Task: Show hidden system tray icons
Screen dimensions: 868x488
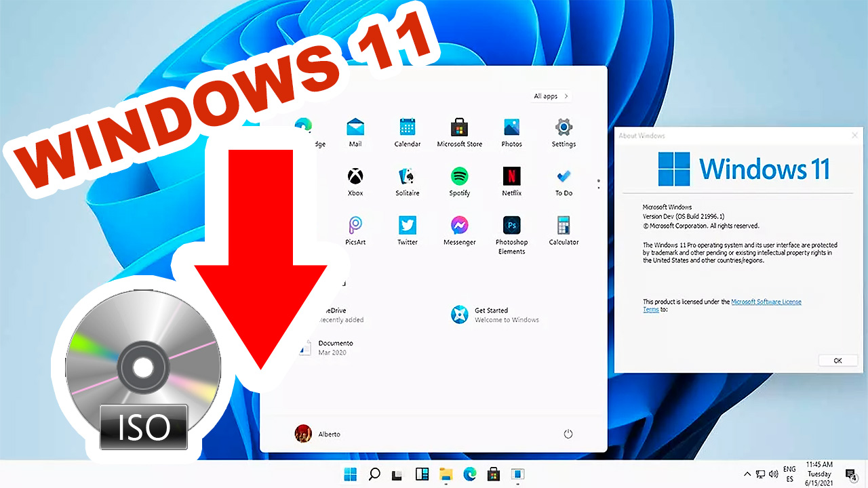Action: [747, 474]
